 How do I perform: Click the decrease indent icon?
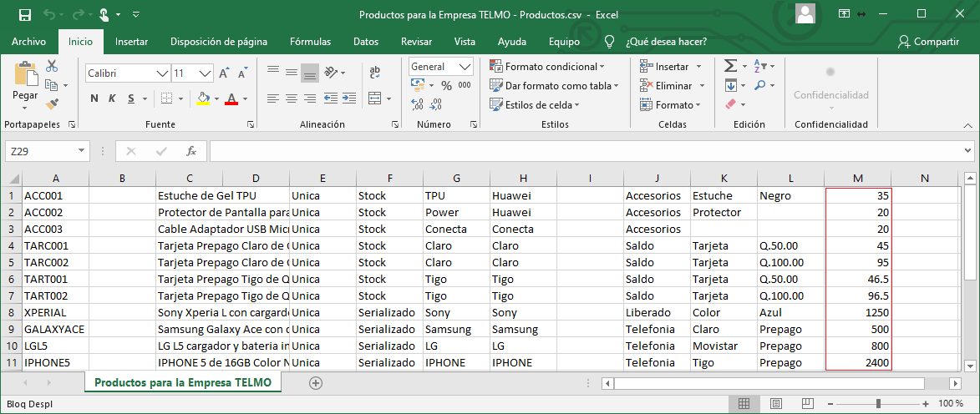(331, 98)
